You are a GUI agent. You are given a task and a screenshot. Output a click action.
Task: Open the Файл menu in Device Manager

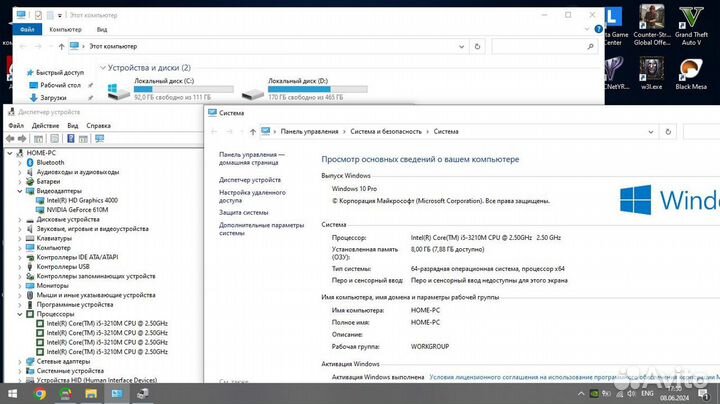click(16, 125)
